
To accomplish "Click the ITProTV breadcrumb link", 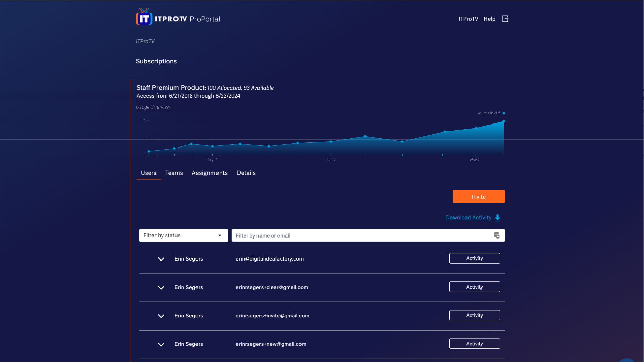I will pos(145,41).
